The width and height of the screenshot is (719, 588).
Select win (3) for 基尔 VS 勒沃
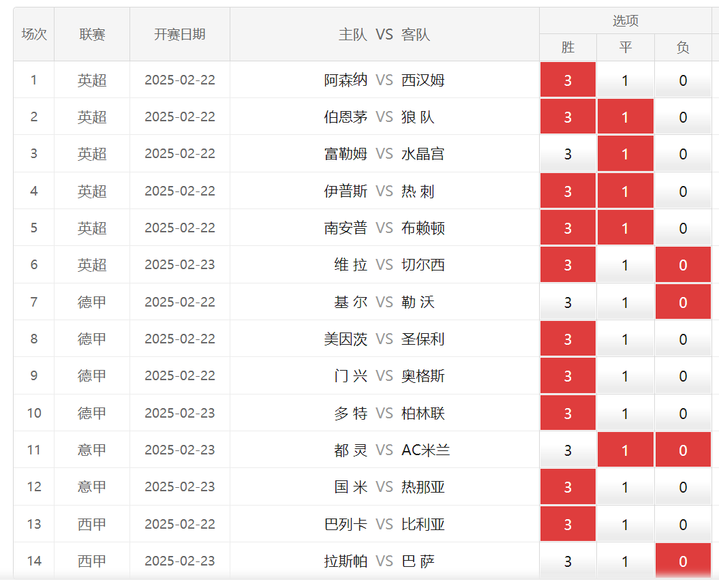[x=568, y=302]
